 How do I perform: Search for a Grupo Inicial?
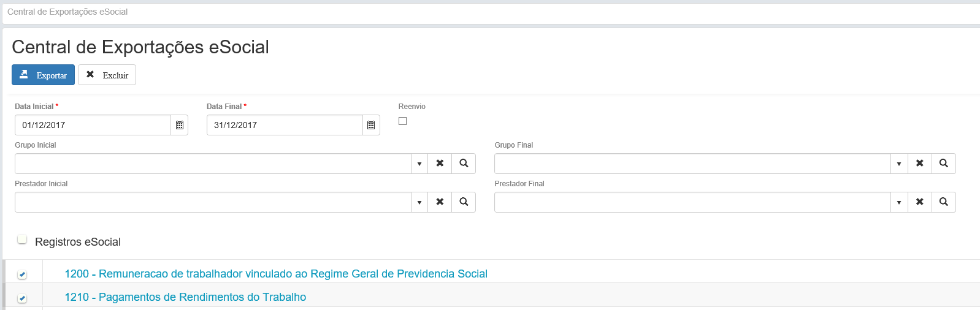pyautogui.click(x=464, y=164)
